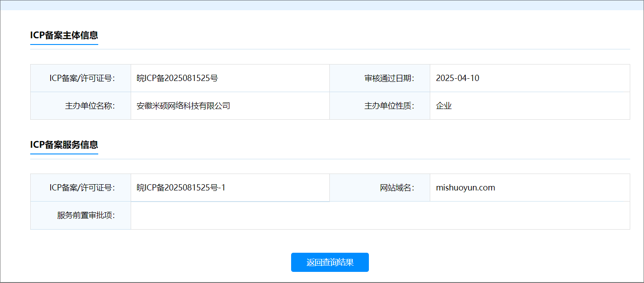This screenshot has width=644, height=283.
Task: Click ICP备案/许可证号 label in 主体信息 table
Action: pos(83,78)
